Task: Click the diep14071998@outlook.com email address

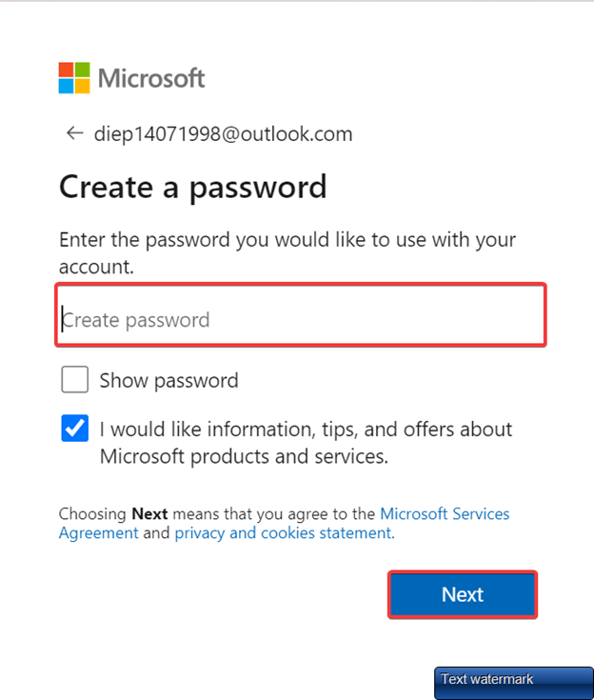Action: point(223,134)
